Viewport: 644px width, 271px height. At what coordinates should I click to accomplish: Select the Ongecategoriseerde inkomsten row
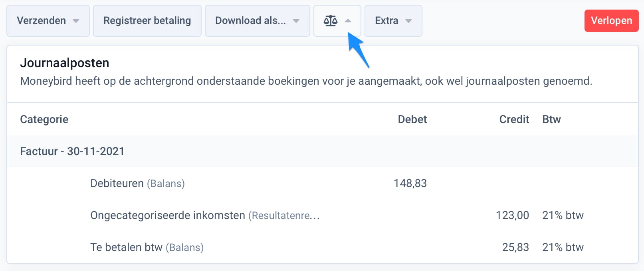(x=168, y=215)
